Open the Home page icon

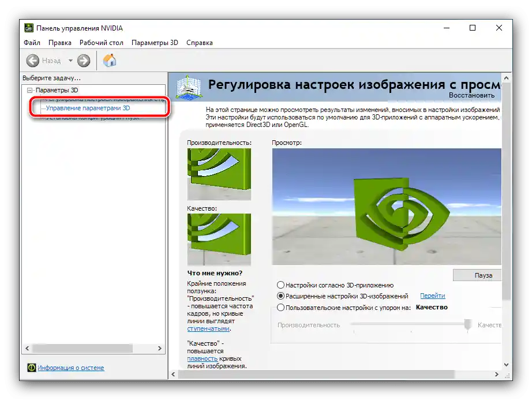110,61
